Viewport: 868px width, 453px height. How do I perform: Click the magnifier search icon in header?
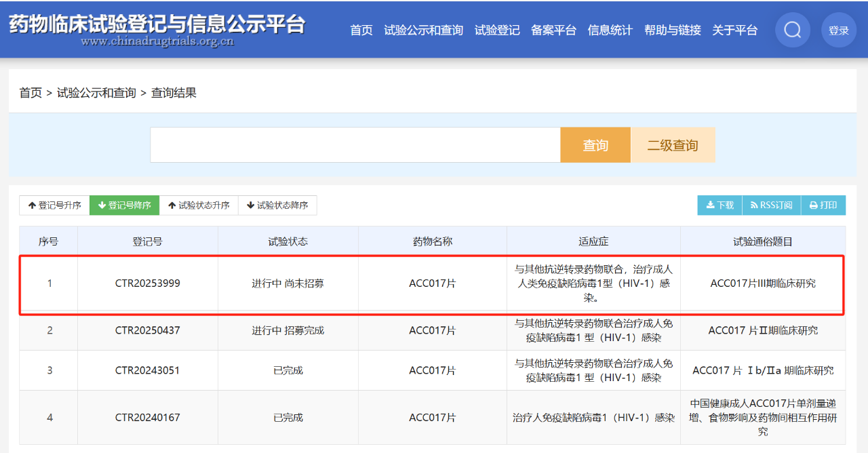tap(792, 30)
